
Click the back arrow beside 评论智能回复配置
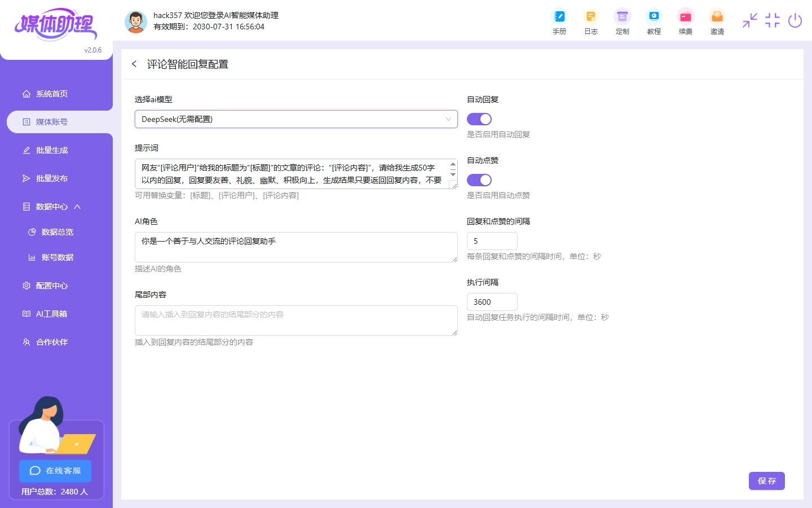[x=134, y=64]
